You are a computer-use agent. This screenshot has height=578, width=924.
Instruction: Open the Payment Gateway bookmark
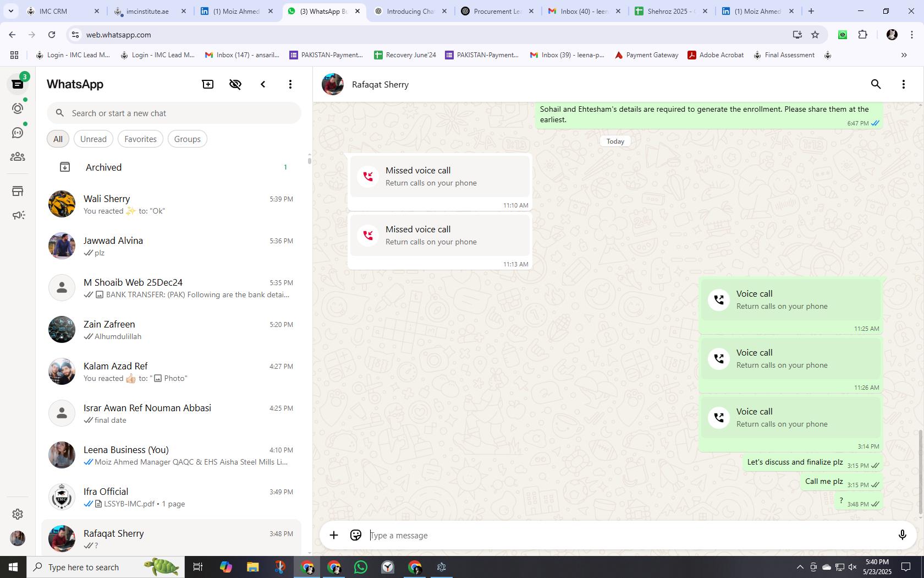[x=647, y=55]
